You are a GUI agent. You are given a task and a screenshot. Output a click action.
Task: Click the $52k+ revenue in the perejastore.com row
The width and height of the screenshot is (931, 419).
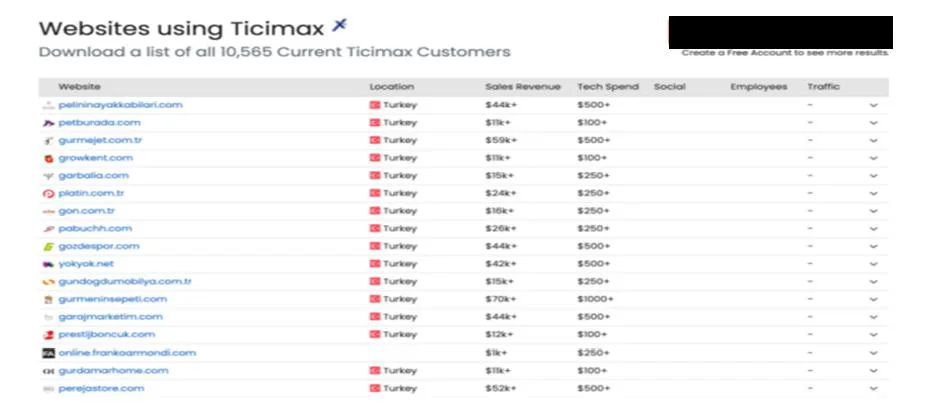501,388
